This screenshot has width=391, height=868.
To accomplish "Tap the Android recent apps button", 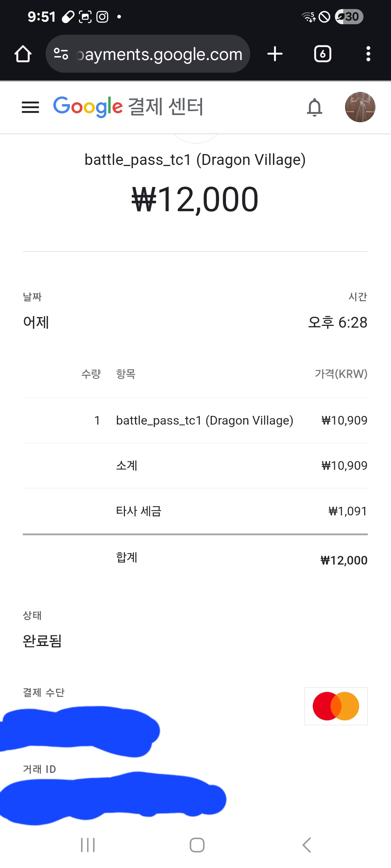I will [x=88, y=845].
